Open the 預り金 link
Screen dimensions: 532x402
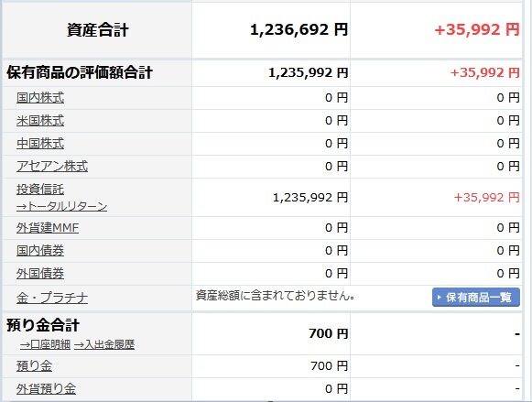(34, 366)
